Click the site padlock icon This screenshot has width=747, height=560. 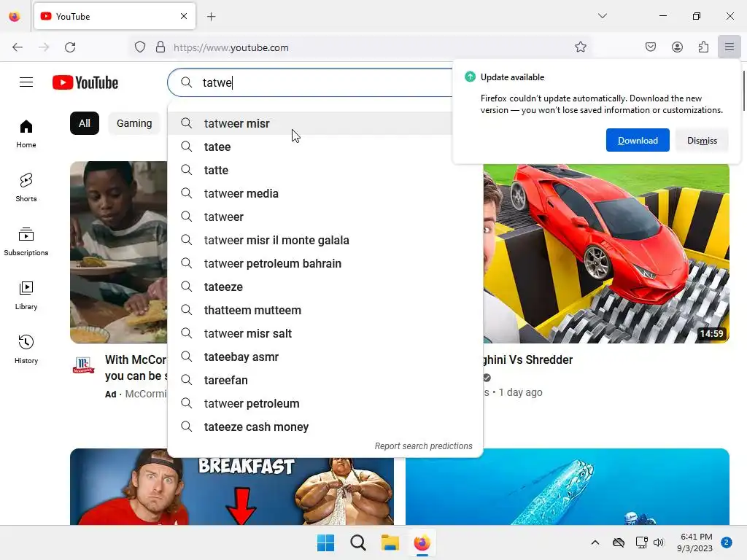pyautogui.click(x=160, y=47)
